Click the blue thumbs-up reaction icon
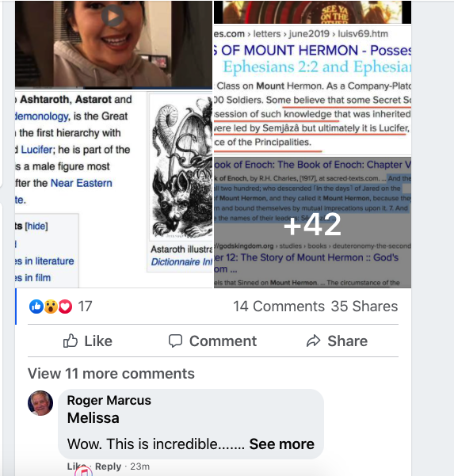This screenshot has height=476, width=454. pos(36,307)
